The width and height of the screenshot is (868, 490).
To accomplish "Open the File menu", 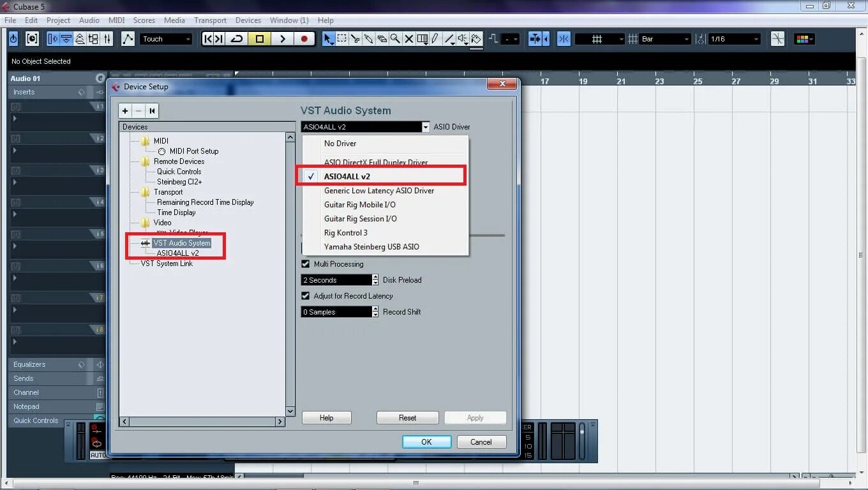I will (x=10, y=20).
